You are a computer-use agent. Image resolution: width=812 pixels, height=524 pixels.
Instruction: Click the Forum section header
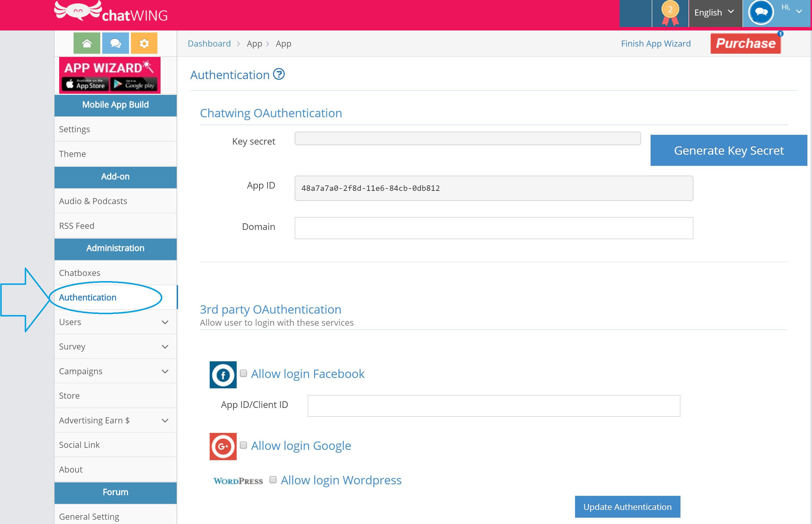click(116, 492)
